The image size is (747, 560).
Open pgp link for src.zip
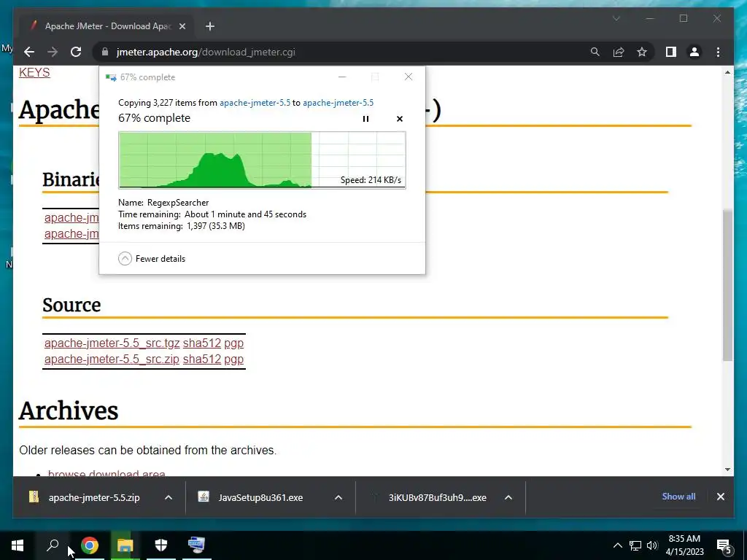tap(234, 359)
